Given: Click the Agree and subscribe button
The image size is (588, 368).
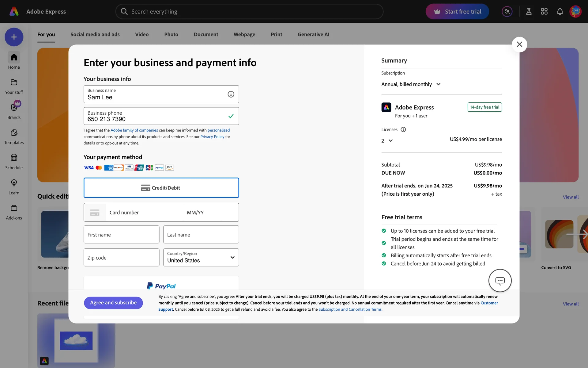Looking at the screenshot, I should click(113, 303).
